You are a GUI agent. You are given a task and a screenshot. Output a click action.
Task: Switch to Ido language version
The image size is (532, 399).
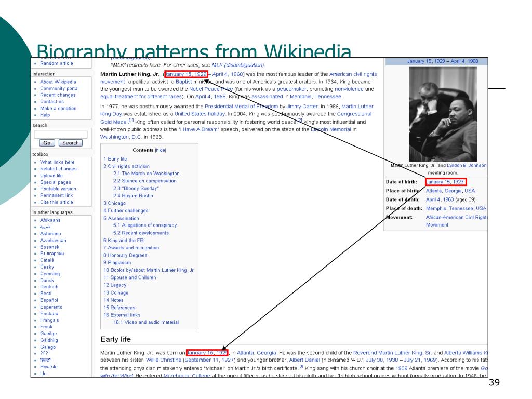point(43,374)
